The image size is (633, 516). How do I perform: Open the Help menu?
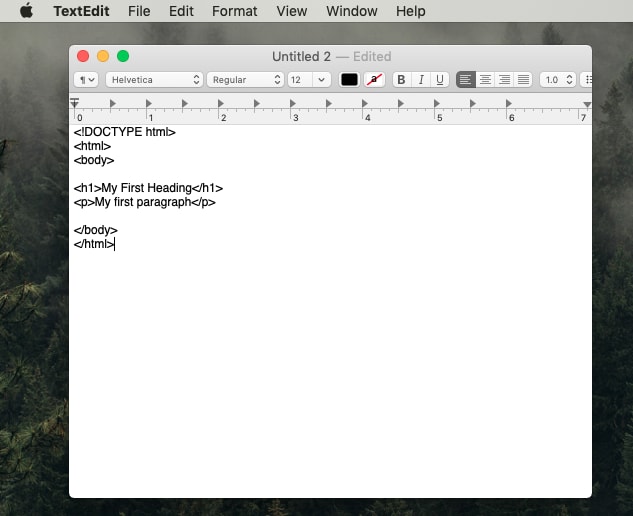[x=410, y=11]
